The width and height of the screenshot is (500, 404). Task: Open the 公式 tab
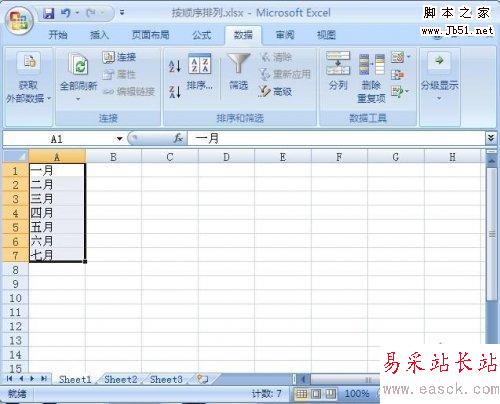pyautogui.click(x=202, y=35)
